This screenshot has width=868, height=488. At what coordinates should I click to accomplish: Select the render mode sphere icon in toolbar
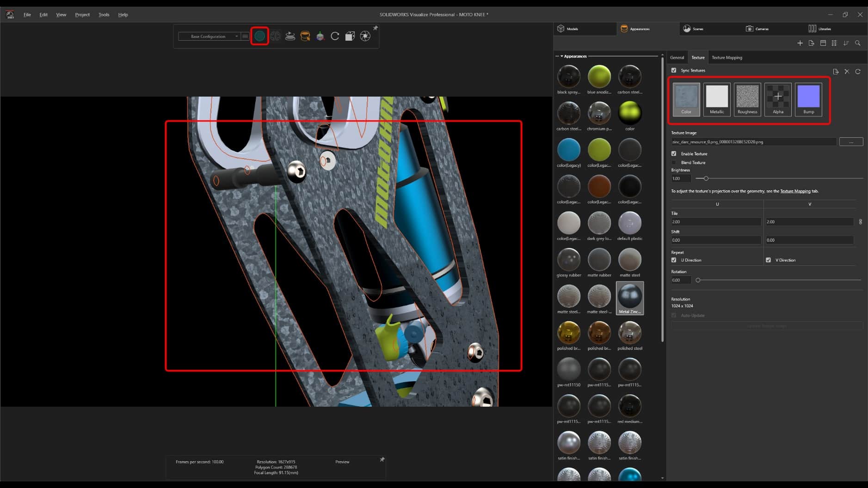pyautogui.click(x=260, y=36)
